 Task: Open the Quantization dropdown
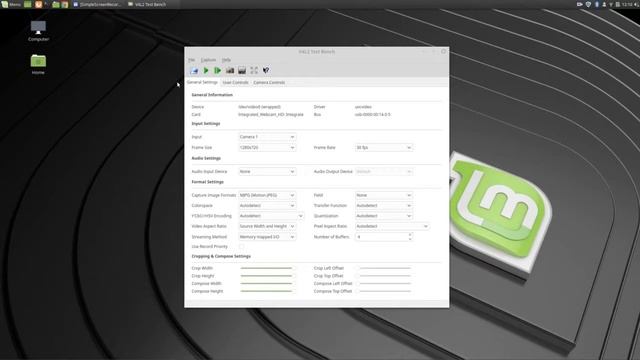point(384,216)
